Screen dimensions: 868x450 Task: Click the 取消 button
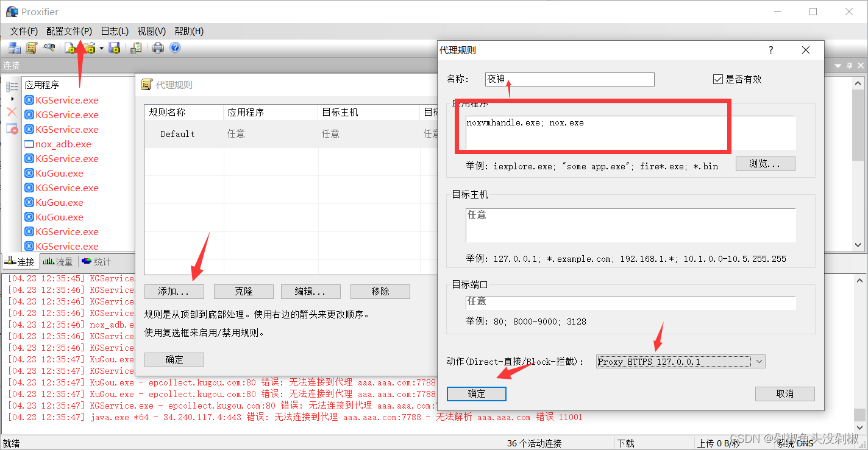(785, 394)
